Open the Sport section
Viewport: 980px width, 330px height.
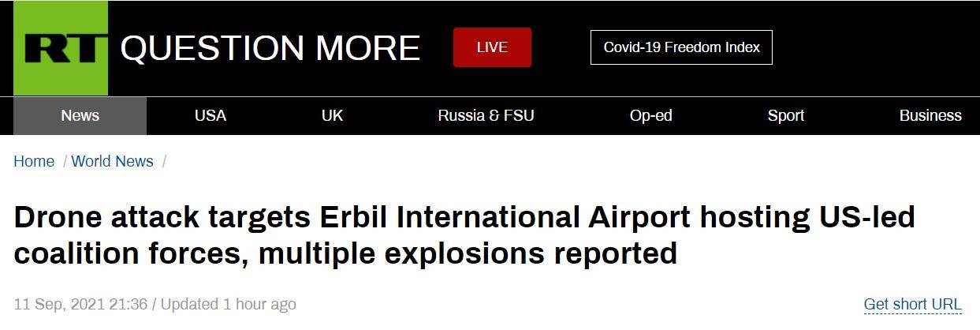tap(786, 115)
